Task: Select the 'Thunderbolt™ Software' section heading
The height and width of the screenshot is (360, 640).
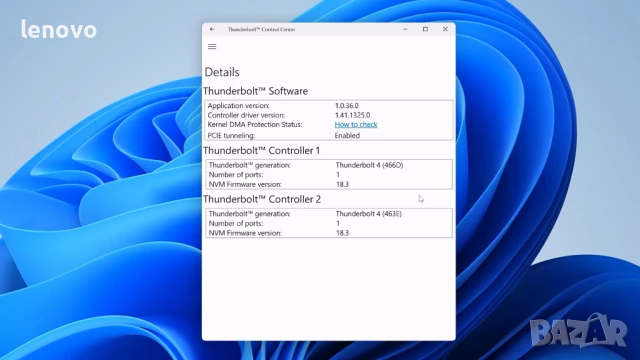Action: (256, 91)
